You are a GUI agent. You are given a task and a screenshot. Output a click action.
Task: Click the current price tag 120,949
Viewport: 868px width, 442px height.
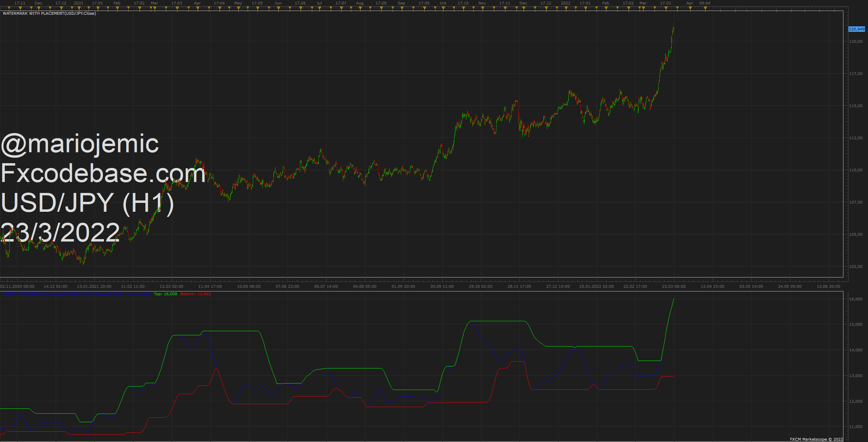(x=857, y=29)
